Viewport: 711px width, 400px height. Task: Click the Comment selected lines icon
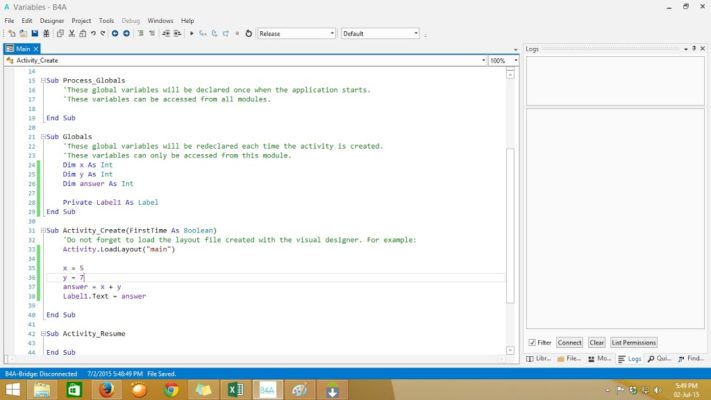pyautogui.click(x=141, y=34)
